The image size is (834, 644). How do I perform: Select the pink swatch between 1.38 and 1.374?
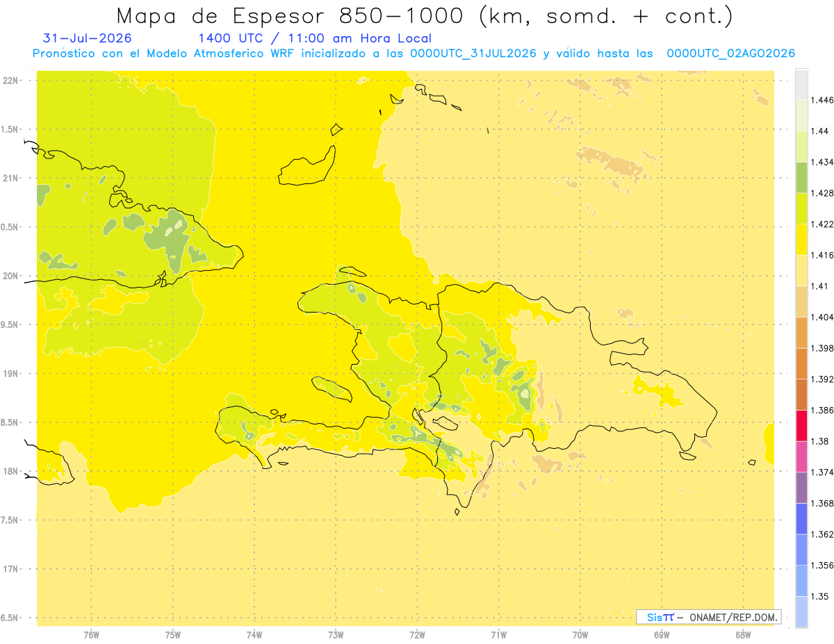click(801, 456)
